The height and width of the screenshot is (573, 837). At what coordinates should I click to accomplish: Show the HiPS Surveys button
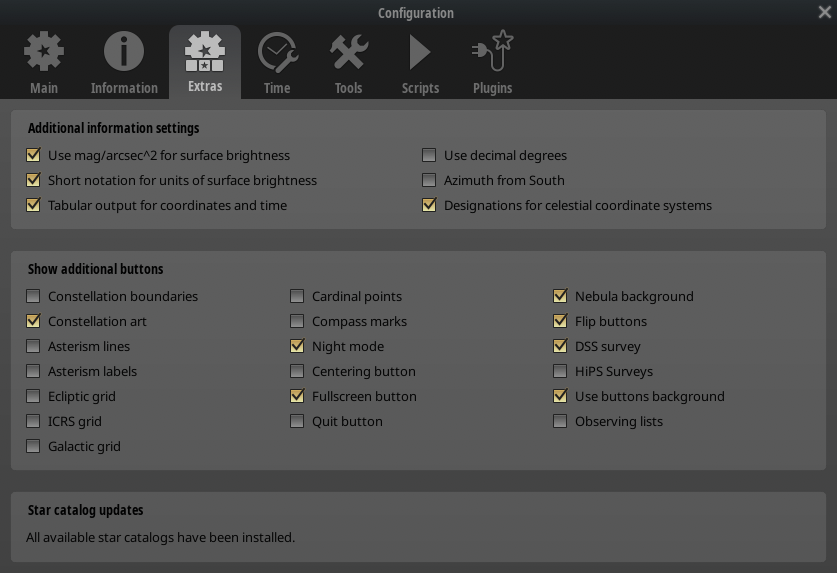click(560, 371)
